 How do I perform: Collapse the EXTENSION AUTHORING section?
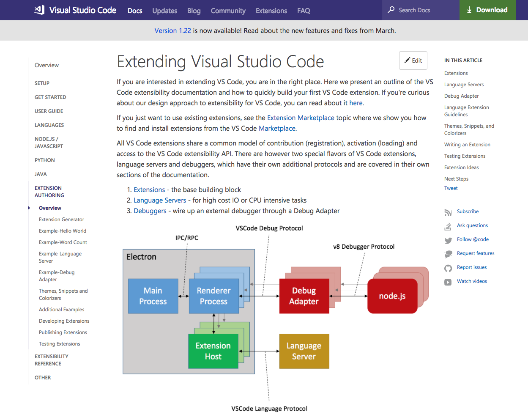(49, 192)
